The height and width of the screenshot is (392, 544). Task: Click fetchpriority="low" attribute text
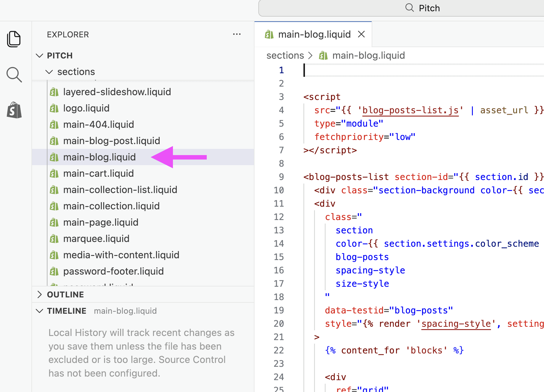click(365, 137)
